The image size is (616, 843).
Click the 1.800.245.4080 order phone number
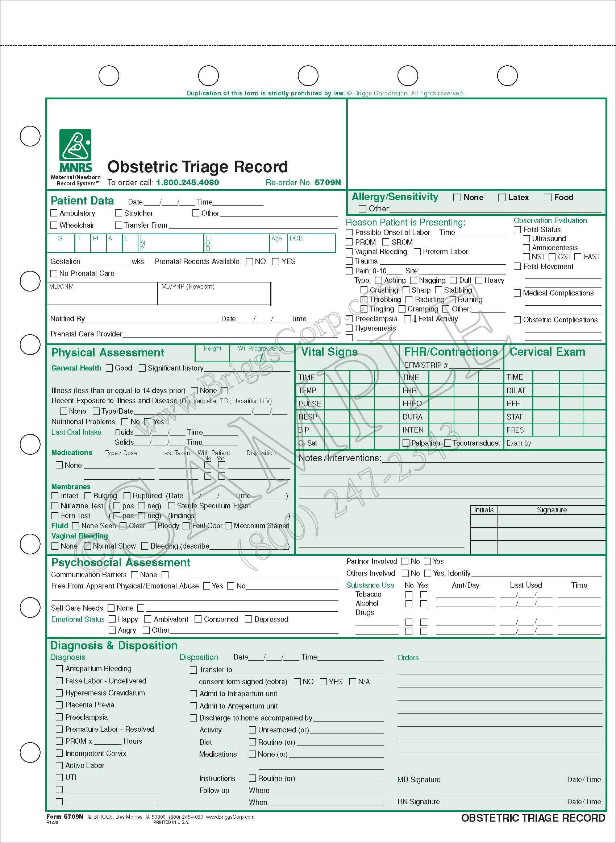[188, 182]
